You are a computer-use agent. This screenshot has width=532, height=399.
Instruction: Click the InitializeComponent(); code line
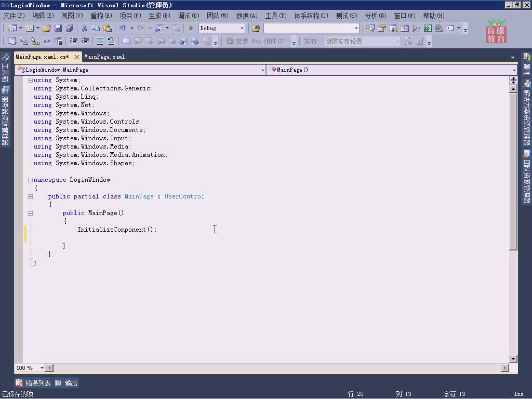pyautogui.click(x=117, y=230)
